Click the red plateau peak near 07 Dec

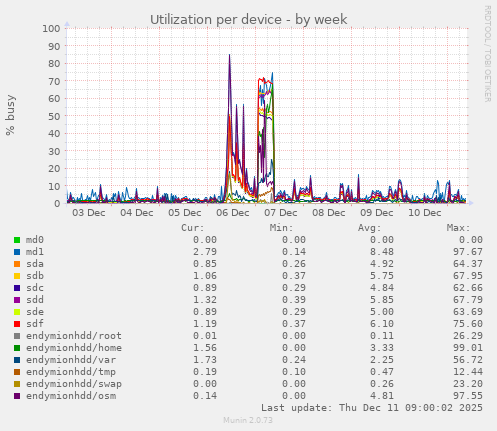click(265, 80)
